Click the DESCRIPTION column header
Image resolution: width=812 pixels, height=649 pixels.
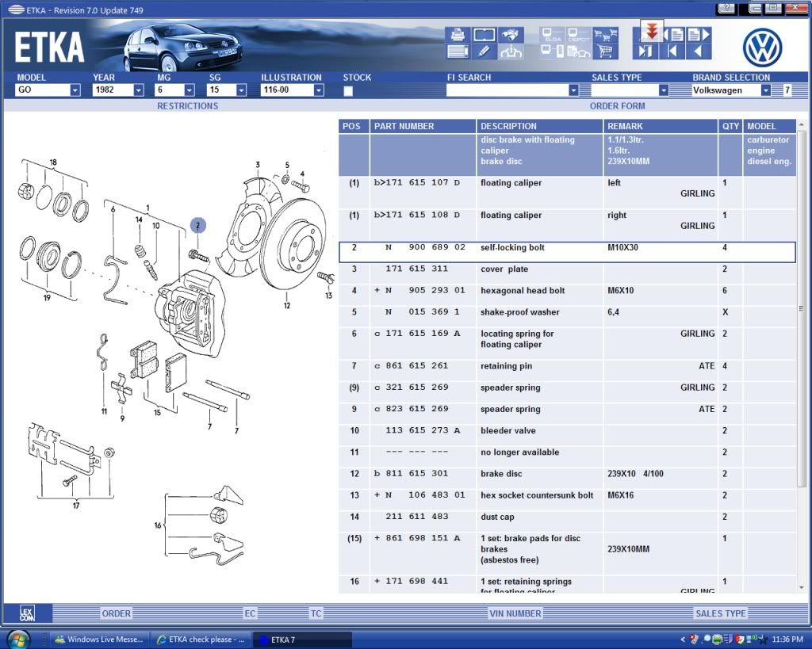(x=539, y=126)
